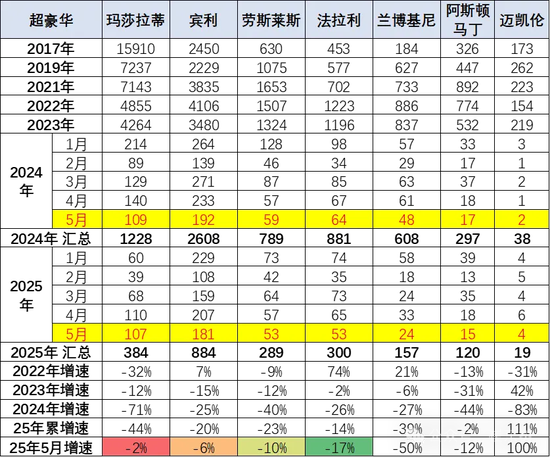The height and width of the screenshot is (457, 550).
Task: Select the 法拉利 column header
Action: click(x=339, y=20)
